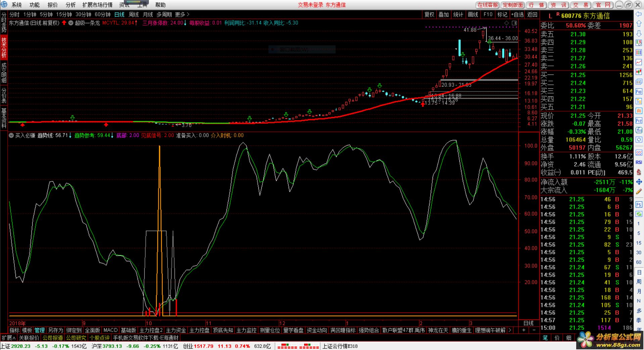Click the RSI indicator icon
The height and width of the screenshot is (350, 644).
pos(639,163)
